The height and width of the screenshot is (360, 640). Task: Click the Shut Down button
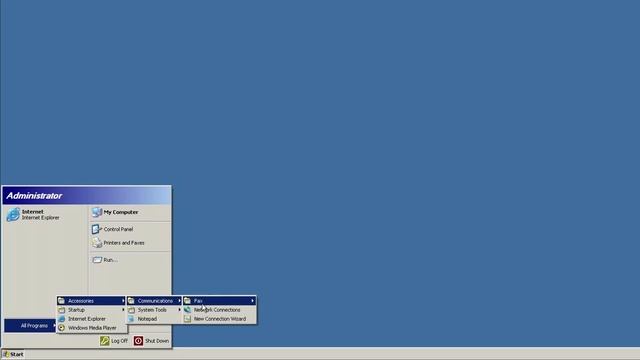click(151, 341)
